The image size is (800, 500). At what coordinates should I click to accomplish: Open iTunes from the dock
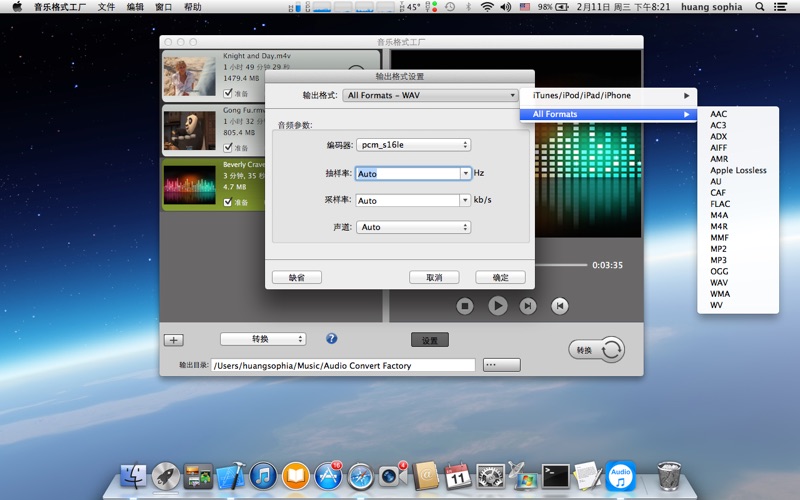[263, 475]
